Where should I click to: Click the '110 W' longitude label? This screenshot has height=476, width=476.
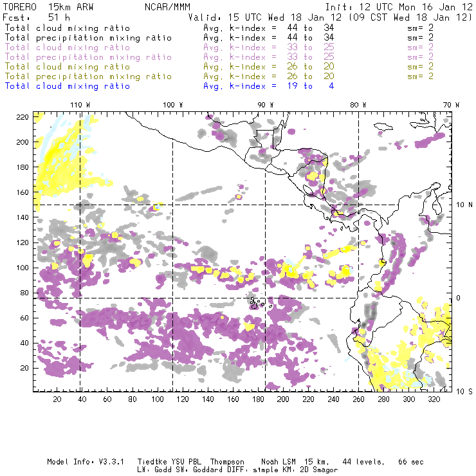[80, 105]
